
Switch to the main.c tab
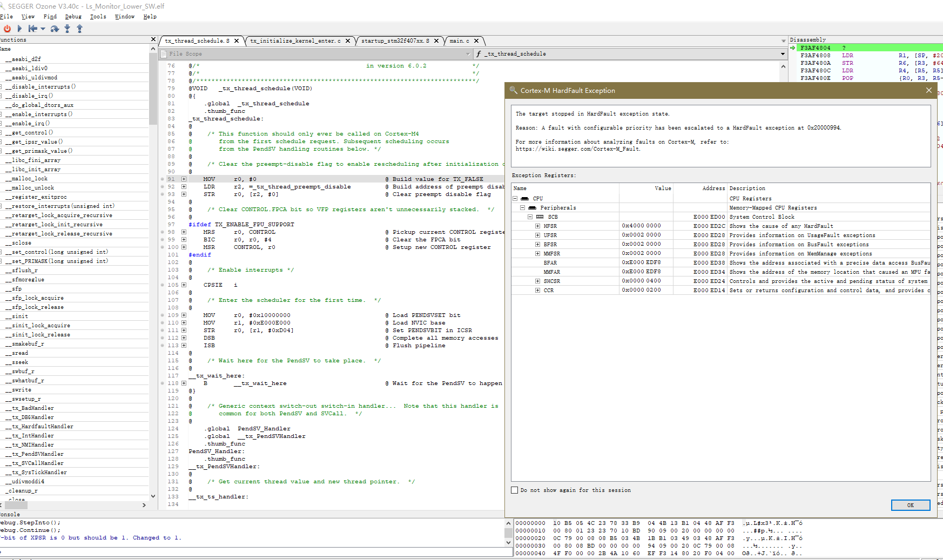461,41
